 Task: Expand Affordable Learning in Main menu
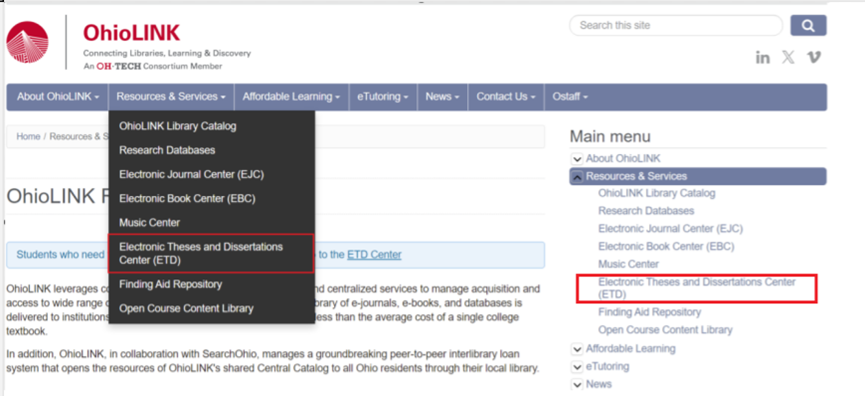pos(577,349)
